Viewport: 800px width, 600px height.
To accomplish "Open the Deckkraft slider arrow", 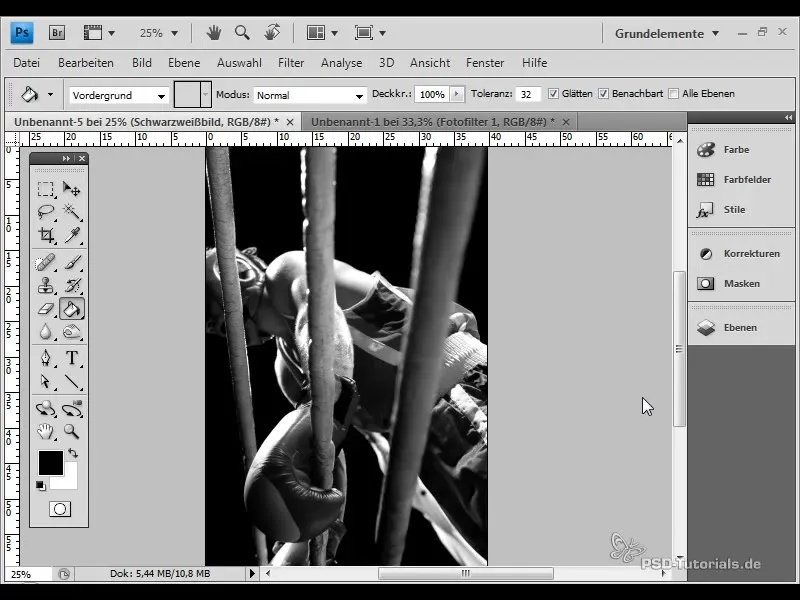I will pos(457,94).
